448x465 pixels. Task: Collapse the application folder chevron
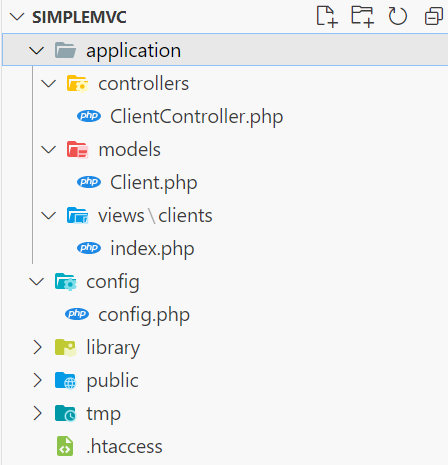point(37,50)
